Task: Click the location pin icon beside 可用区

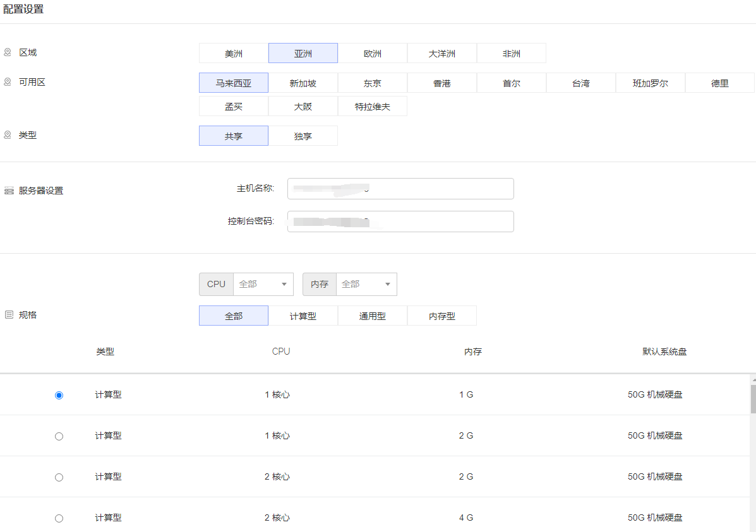Action: coord(8,82)
